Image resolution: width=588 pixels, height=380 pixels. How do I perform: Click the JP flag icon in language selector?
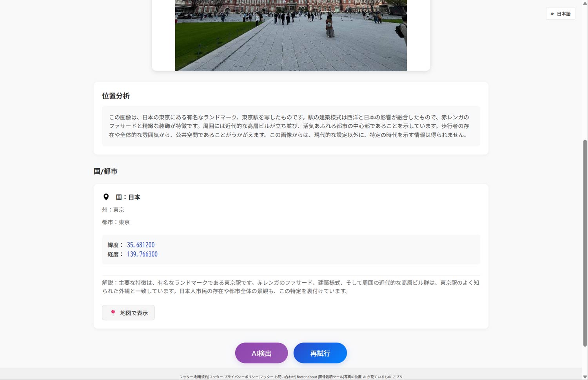[x=553, y=13]
